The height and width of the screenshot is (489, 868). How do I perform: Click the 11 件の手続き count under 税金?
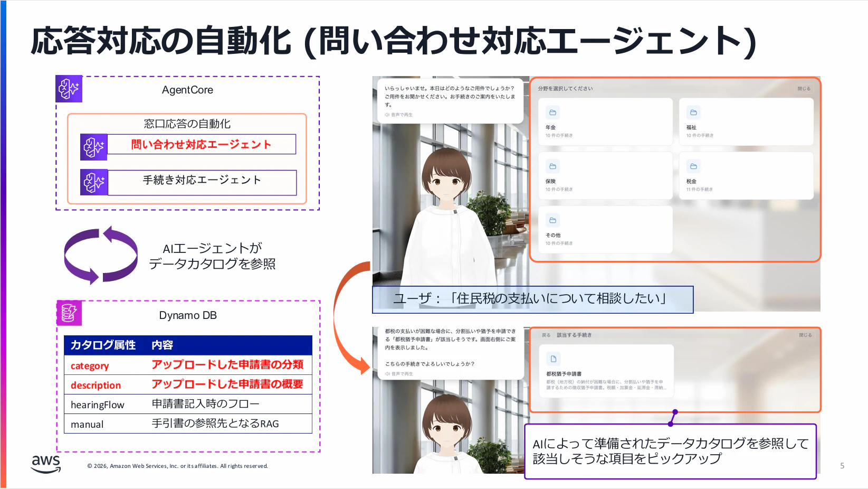coord(700,190)
